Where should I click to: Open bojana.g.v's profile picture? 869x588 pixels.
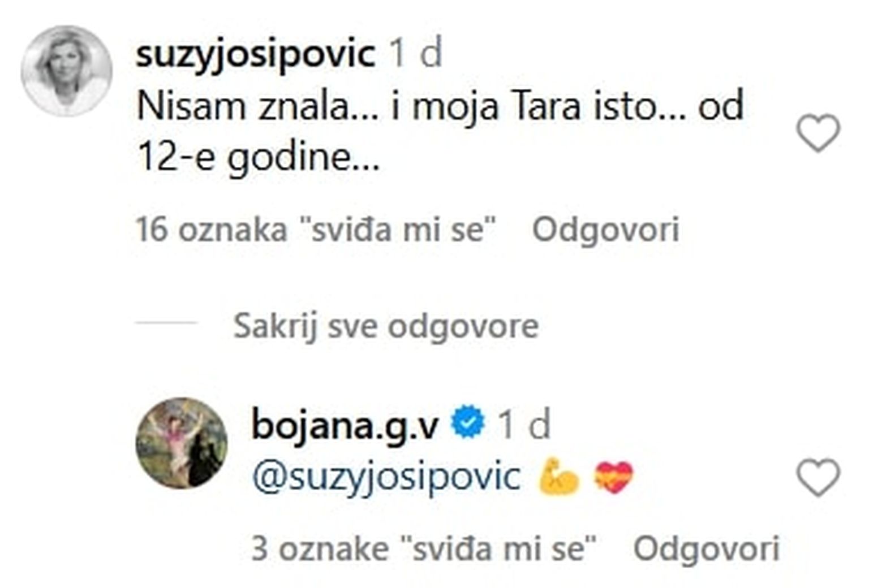(182, 443)
